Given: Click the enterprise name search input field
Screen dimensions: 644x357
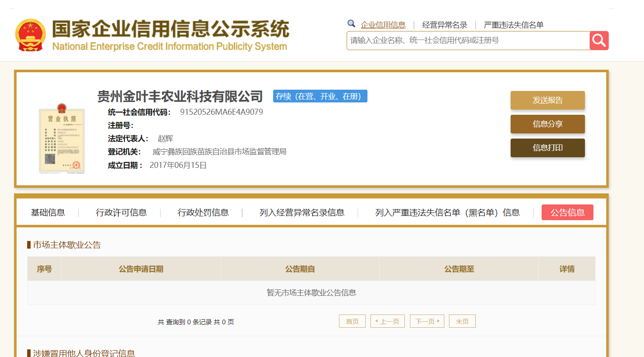Looking at the screenshot, I should tap(467, 41).
